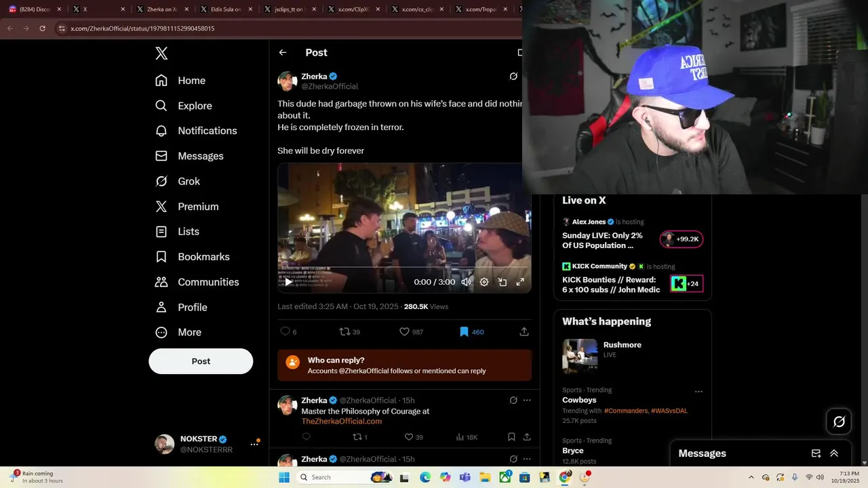Screen dimensions: 868x488
Task: Open floating Grok button
Action: point(839,422)
